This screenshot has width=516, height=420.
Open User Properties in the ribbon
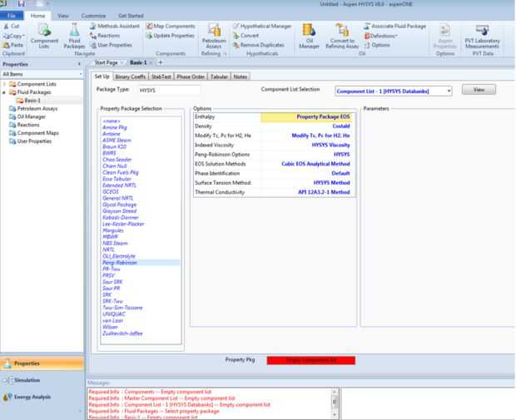click(111, 45)
